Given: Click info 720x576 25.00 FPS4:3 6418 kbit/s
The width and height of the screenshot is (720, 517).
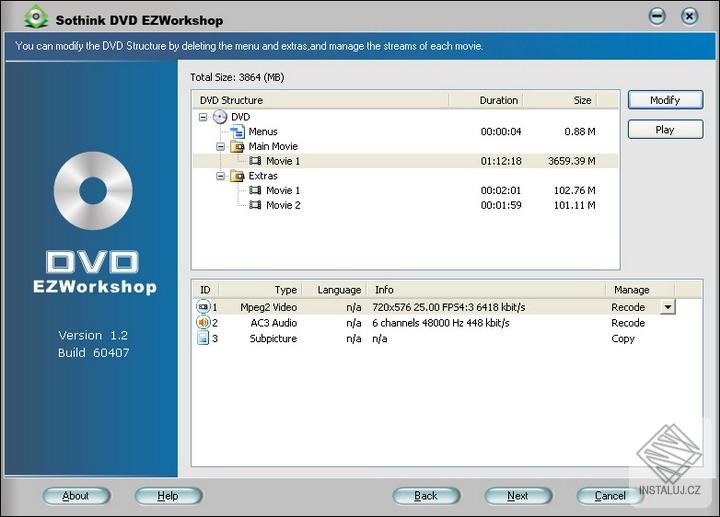Looking at the screenshot, I should (449, 307).
